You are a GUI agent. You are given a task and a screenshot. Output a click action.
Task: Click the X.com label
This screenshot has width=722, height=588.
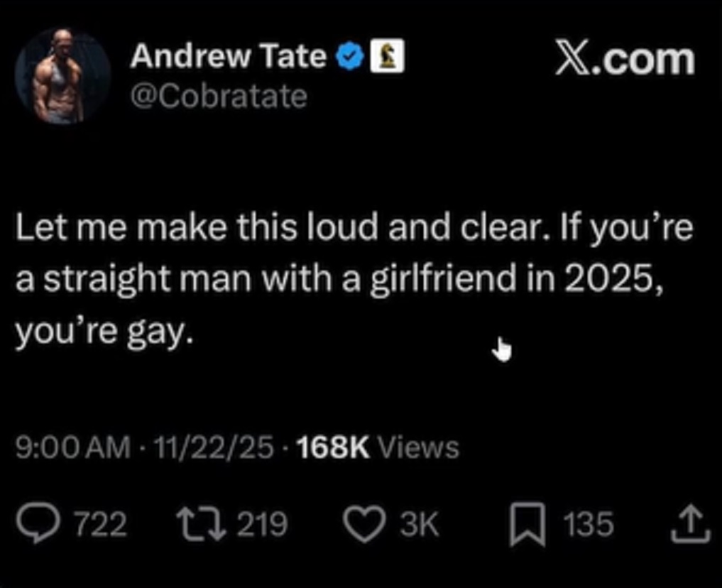(x=624, y=58)
